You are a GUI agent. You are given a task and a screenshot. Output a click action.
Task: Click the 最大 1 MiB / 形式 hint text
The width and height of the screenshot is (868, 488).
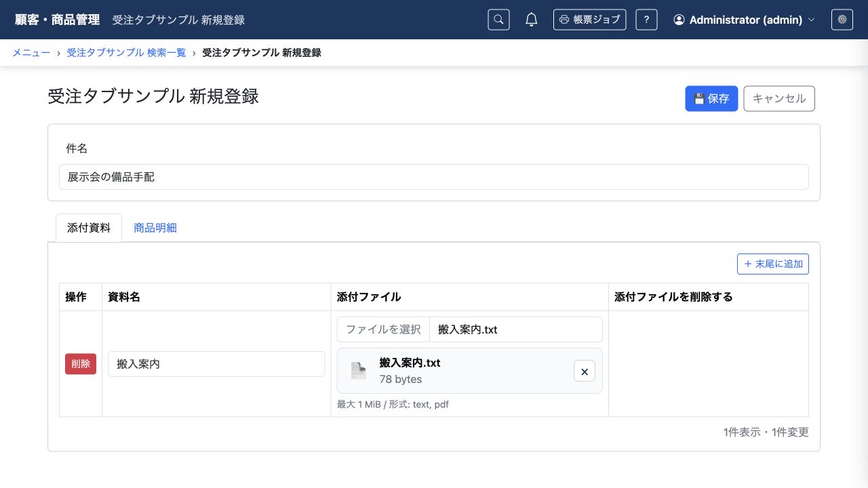(393, 405)
